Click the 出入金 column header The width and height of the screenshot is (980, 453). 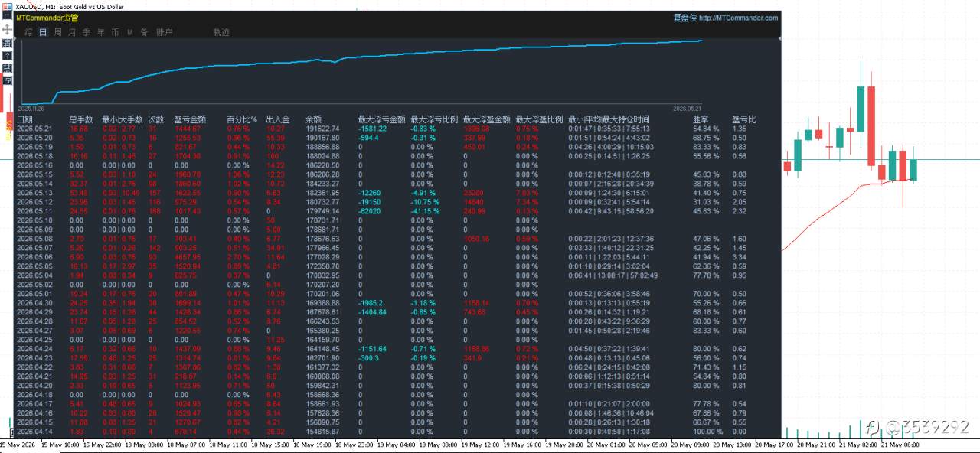point(278,119)
